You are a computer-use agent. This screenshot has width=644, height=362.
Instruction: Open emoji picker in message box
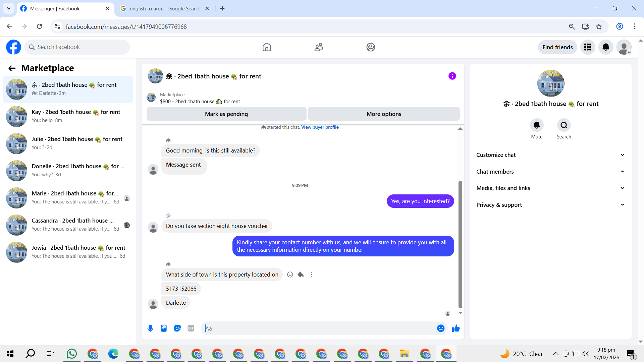tap(441, 328)
